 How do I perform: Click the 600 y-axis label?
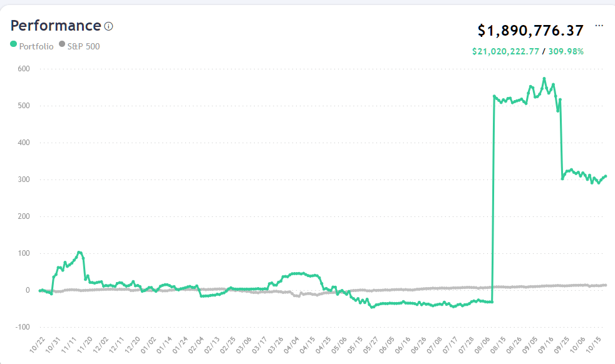click(23, 69)
